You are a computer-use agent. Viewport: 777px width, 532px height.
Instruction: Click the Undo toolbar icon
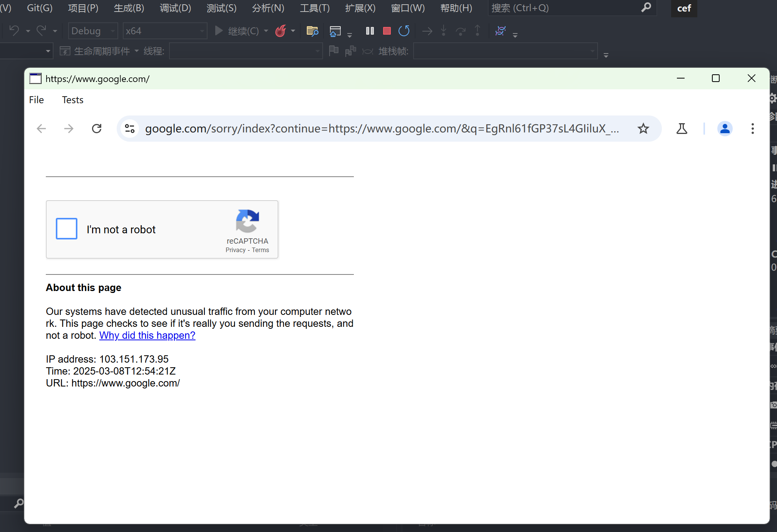click(x=14, y=31)
